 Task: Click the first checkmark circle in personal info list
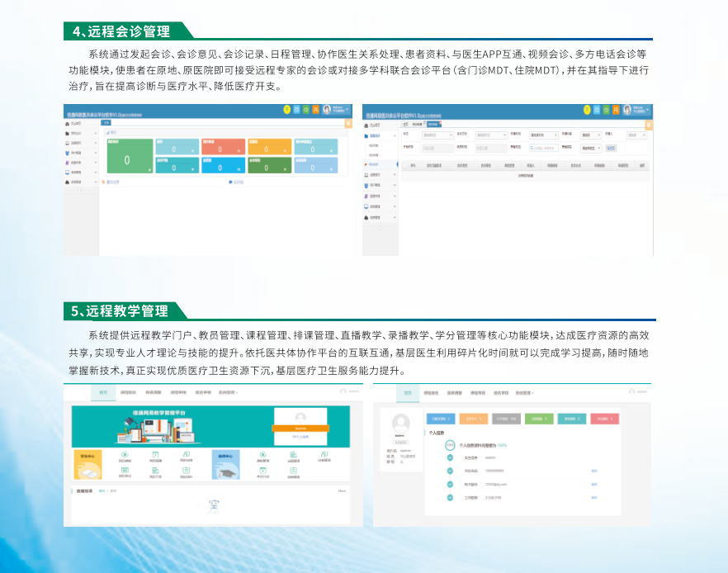[x=450, y=456]
